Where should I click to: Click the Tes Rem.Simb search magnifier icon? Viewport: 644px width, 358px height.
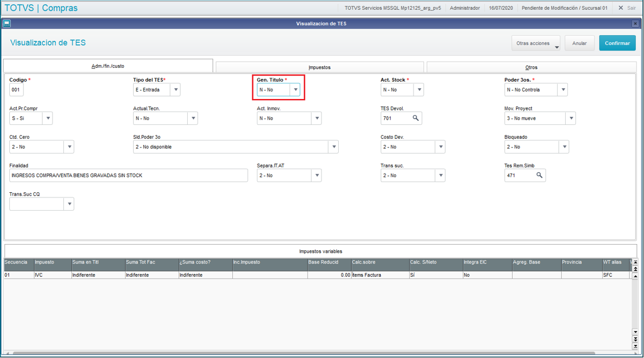click(x=539, y=176)
